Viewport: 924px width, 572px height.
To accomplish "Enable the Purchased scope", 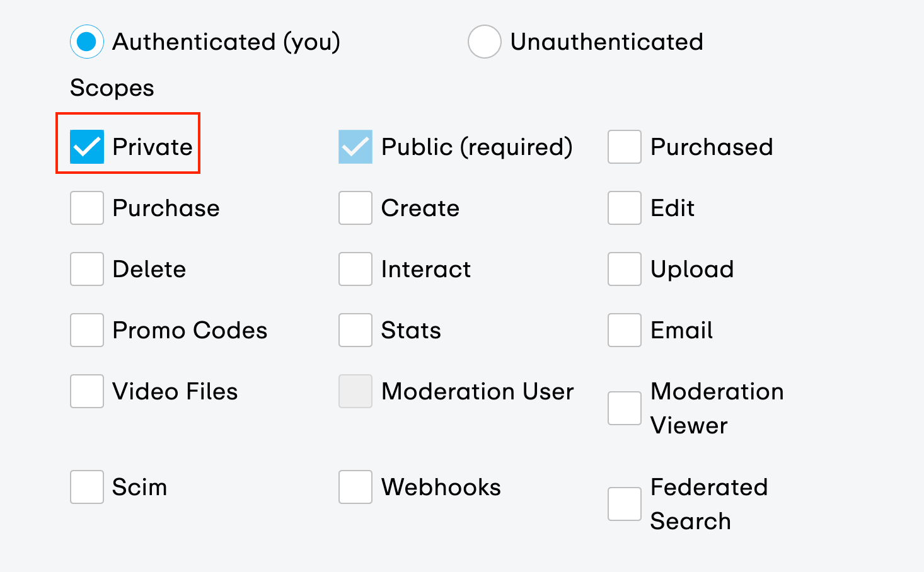I will [624, 147].
